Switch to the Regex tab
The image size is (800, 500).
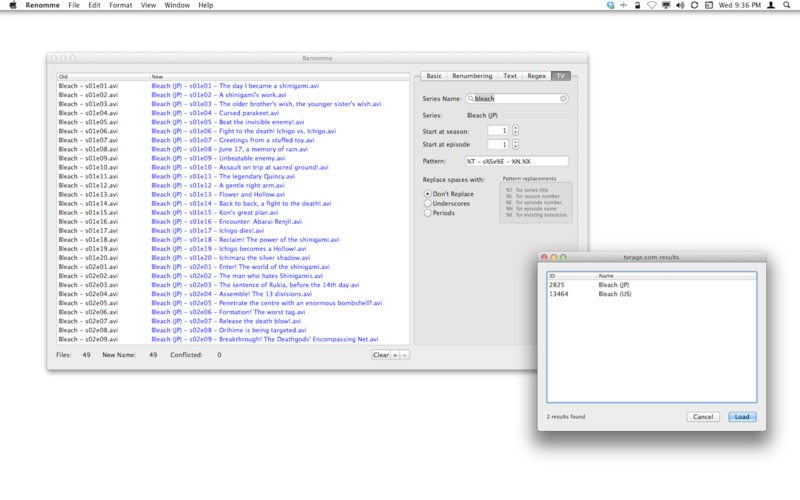[x=536, y=76]
